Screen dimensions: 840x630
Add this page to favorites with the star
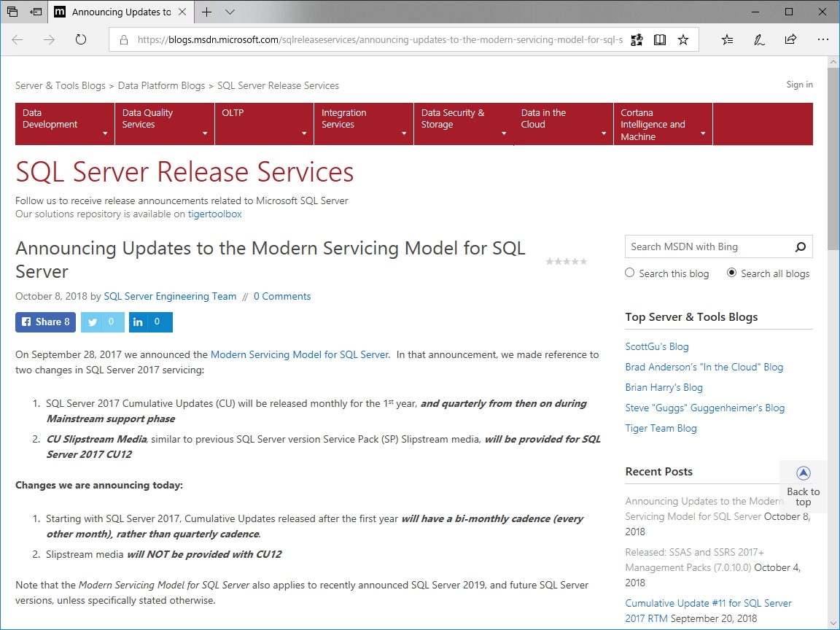[683, 39]
